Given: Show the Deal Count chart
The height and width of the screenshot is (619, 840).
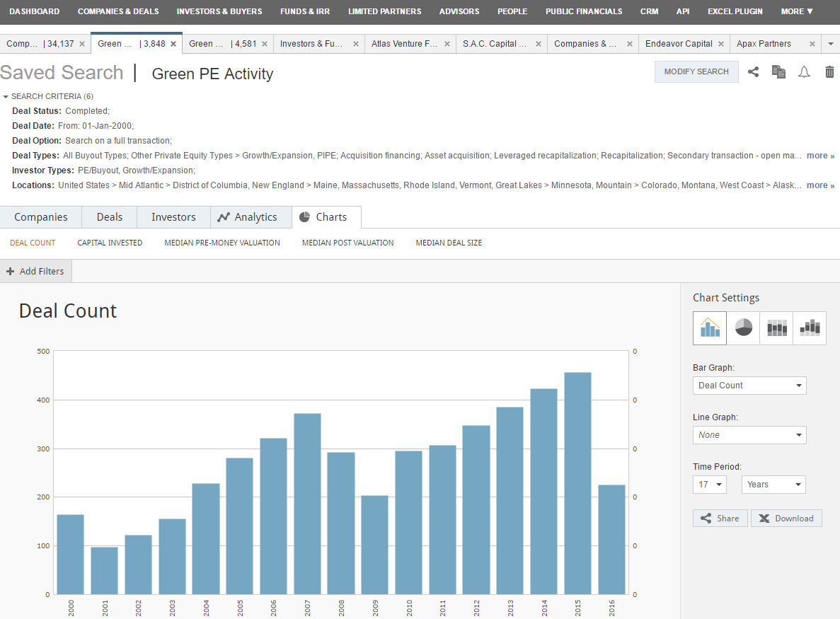Looking at the screenshot, I should 33,243.
